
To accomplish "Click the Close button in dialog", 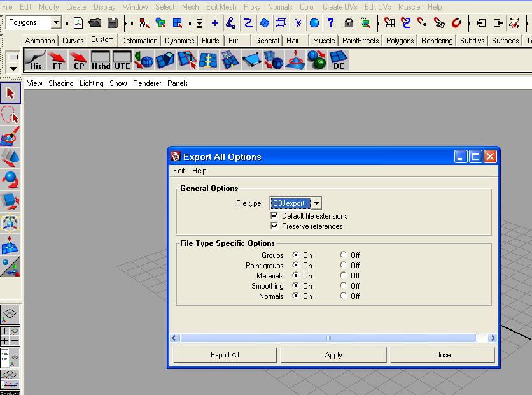I will click(x=442, y=355).
